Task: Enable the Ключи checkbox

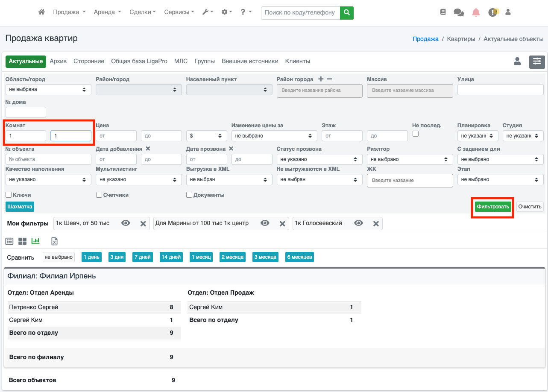Action: 9,195
